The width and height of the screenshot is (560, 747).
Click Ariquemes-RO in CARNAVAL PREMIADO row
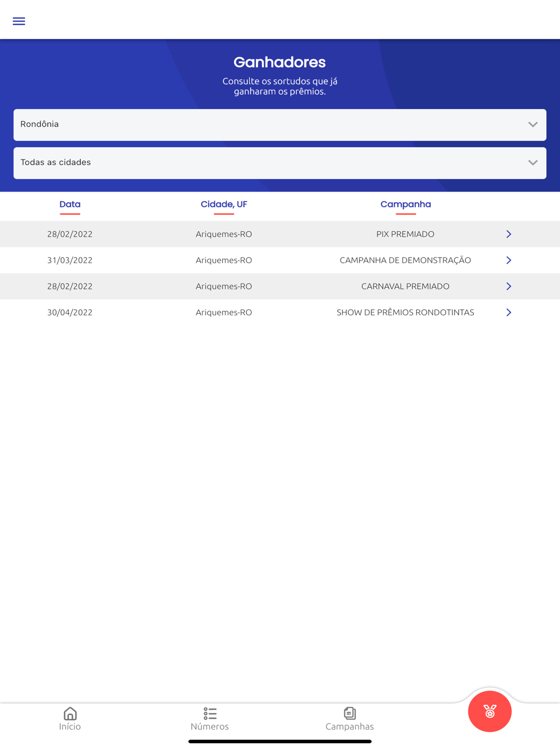click(224, 286)
